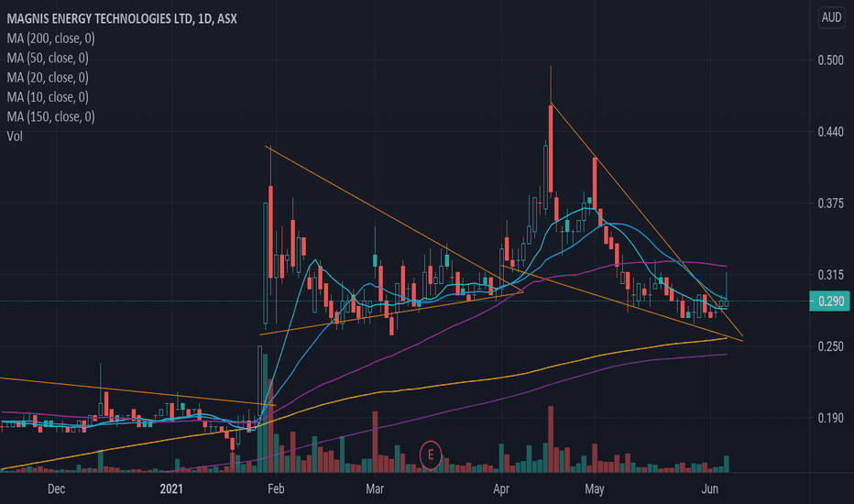Click the 0.315 price axis label
Image resolution: width=854 pixels, height=504 pixels.
coord(830,275)
